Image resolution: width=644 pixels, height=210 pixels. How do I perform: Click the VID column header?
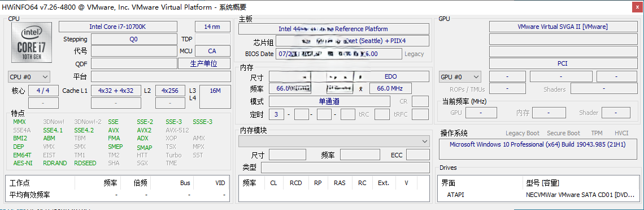click(x=220, y=183)
